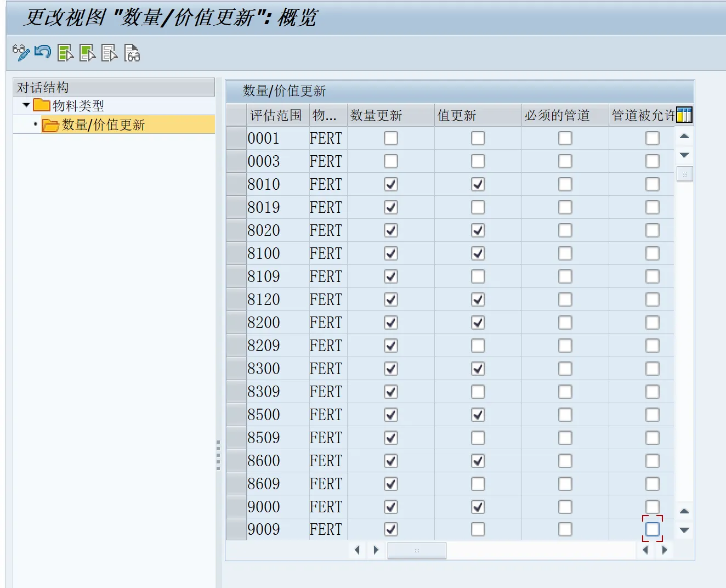Check 管道被允许 box for row 9009

coord(653,529)
